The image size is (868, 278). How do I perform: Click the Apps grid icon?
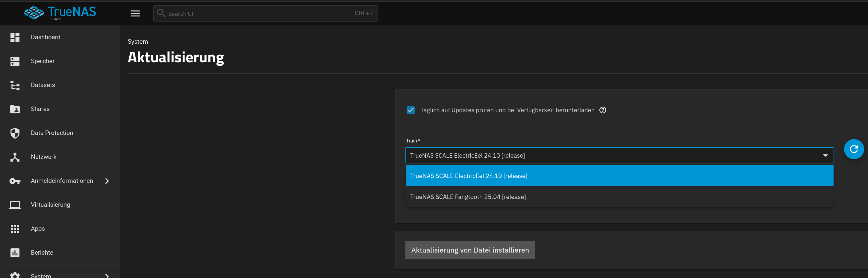[15, 229]
